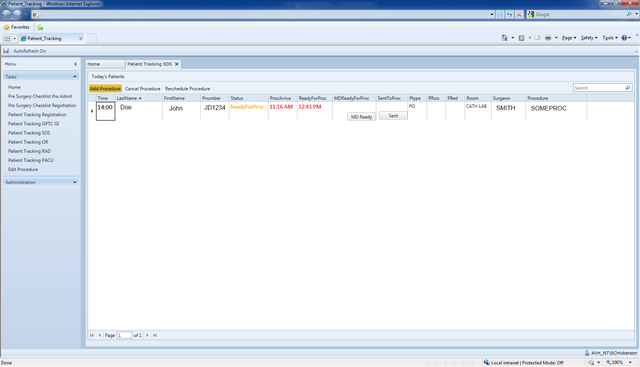Collapse the Tasks section
The image size is (640, 367).
(x=75, y=77)
